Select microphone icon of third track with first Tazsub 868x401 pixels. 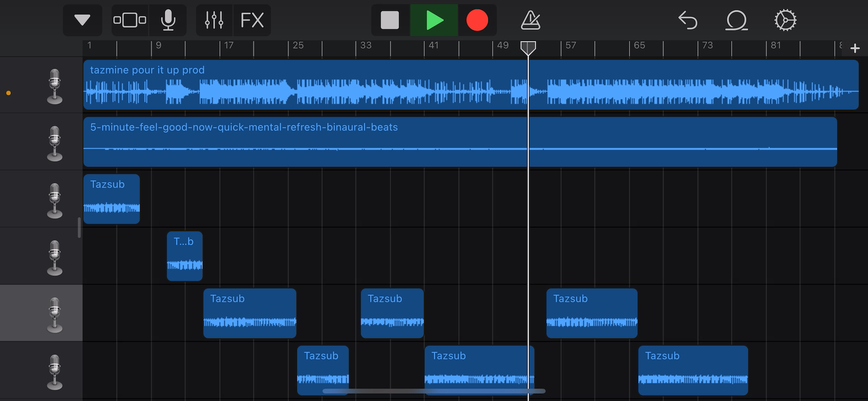55,200
